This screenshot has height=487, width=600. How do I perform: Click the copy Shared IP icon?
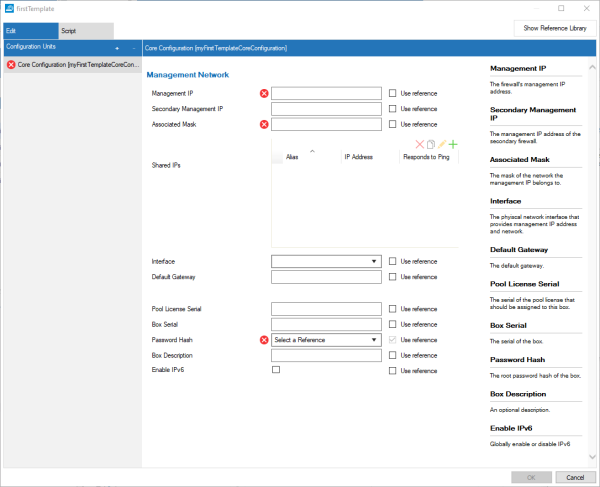click(431, 144)
